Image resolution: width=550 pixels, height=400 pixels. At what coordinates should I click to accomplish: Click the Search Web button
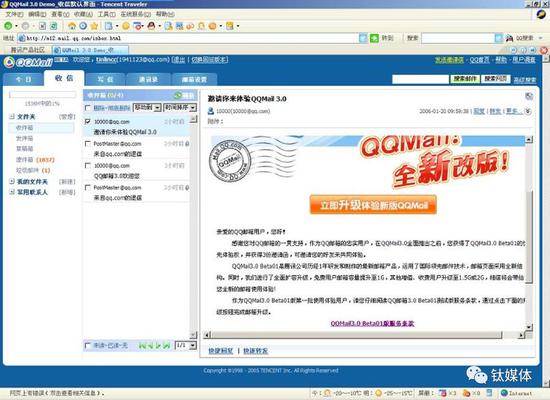tap(495, 79)
